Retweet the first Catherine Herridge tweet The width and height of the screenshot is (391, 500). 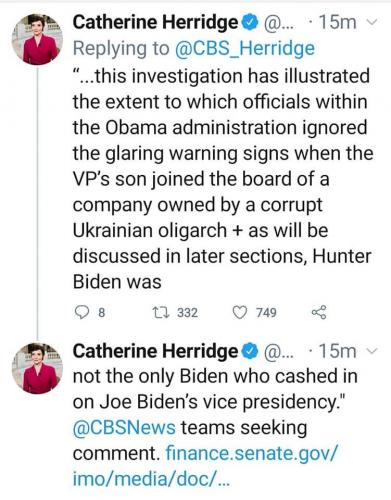click(x=161, y=313)
